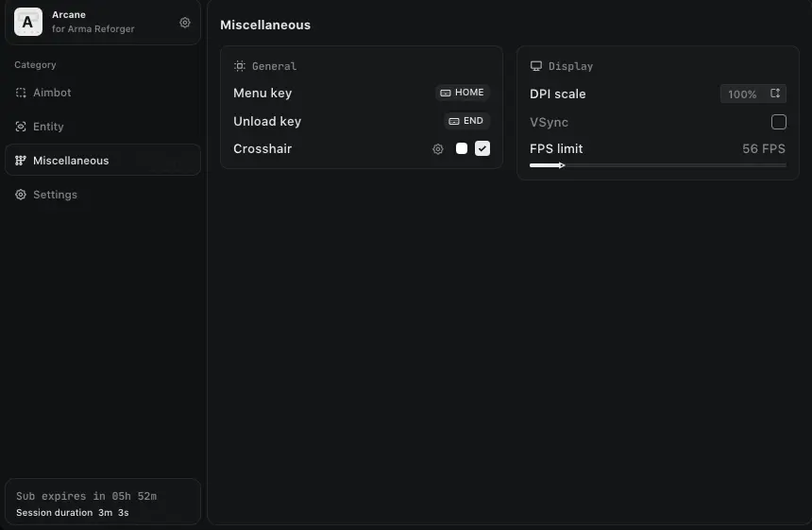Click the Entity category icon in the sidebar

(21, 127)
